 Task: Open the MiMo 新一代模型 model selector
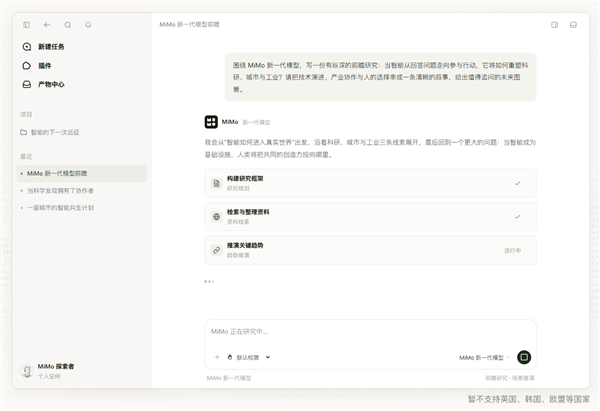coord(484,357)
